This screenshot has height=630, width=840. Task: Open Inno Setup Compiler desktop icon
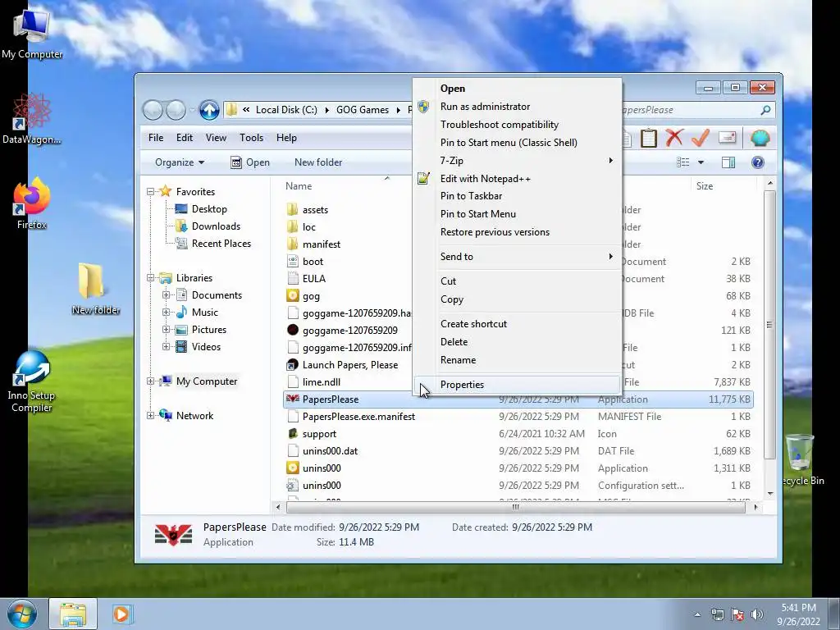pyautogui.click(x=32, y=381)
